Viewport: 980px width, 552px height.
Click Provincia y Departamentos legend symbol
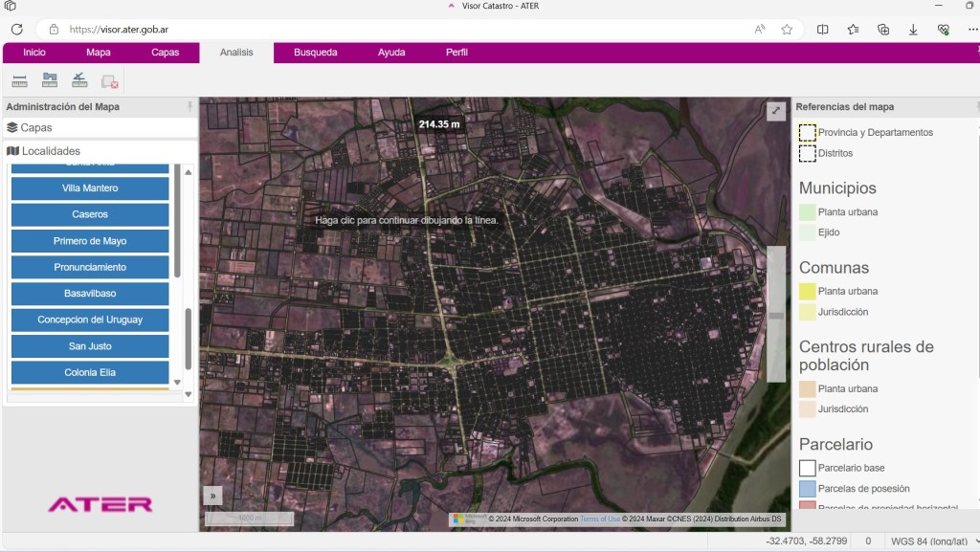pyautogui.click(x=807, y=132)
